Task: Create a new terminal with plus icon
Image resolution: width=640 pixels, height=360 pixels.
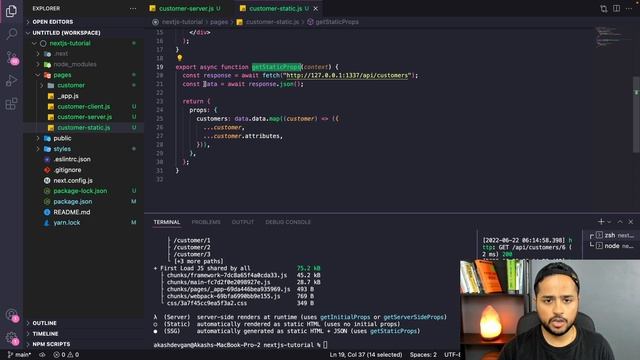Action: 601,222
